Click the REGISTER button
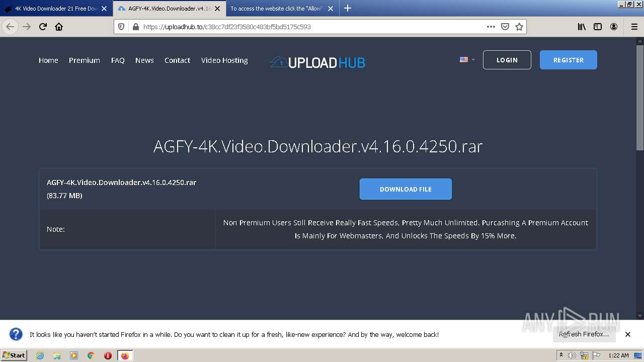Image resolution: width=644 pixels, height=362 pixels. [569, 60]
